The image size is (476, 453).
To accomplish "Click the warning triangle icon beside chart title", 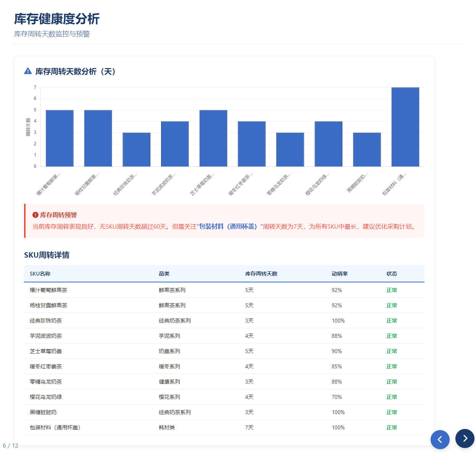I will point(28,71).
